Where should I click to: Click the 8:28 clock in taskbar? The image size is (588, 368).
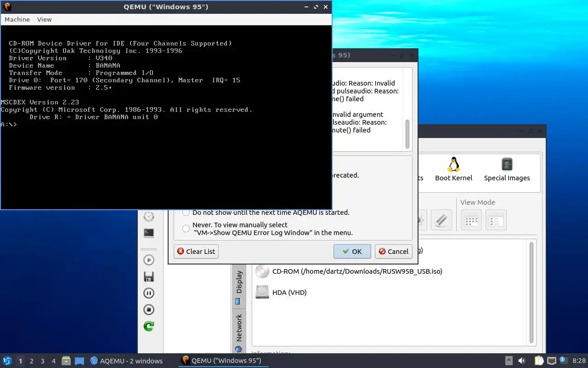pos(579,361)
